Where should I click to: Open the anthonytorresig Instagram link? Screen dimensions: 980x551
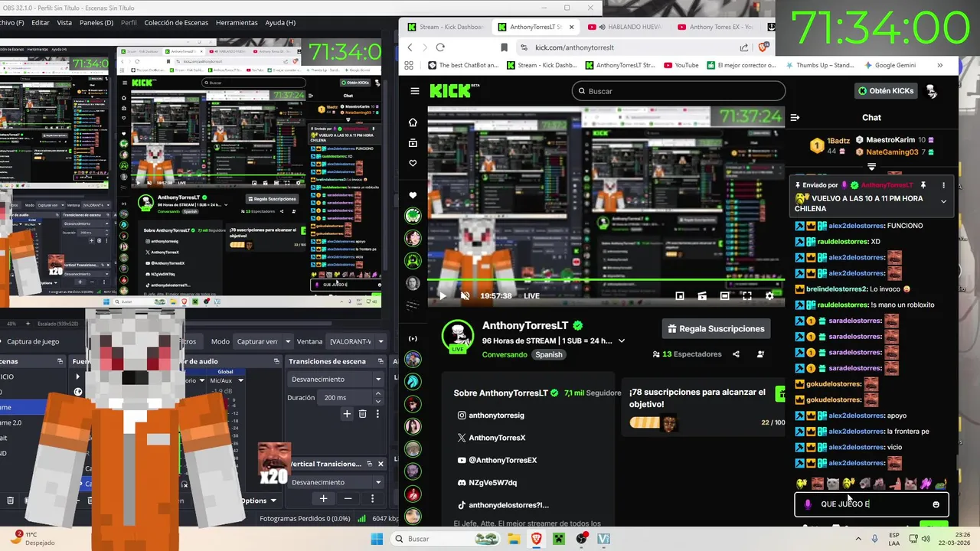tap(491, 416)
